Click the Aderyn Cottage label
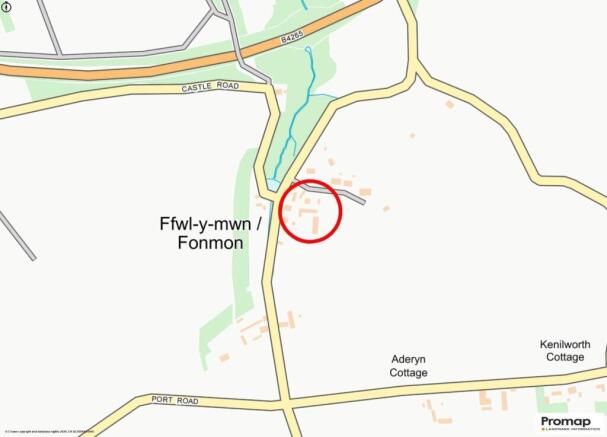The height and width of the screenshot is (437, 607). tap(408, 366)
